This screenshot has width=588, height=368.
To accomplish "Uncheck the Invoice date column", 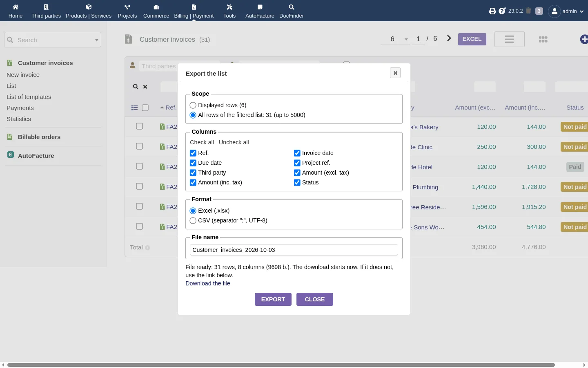I will coord(297,153).
